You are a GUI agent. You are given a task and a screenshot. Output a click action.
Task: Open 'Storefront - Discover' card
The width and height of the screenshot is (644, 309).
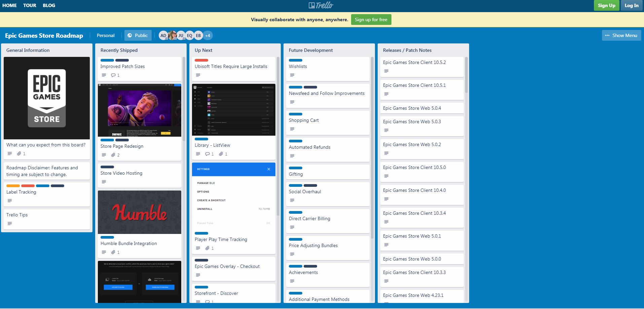234,294
